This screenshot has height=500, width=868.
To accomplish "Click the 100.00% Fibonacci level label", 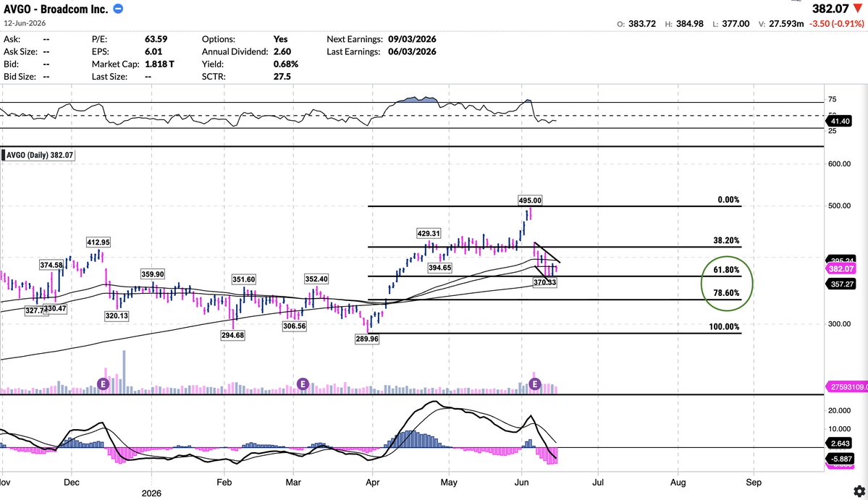I will point(724,327).
